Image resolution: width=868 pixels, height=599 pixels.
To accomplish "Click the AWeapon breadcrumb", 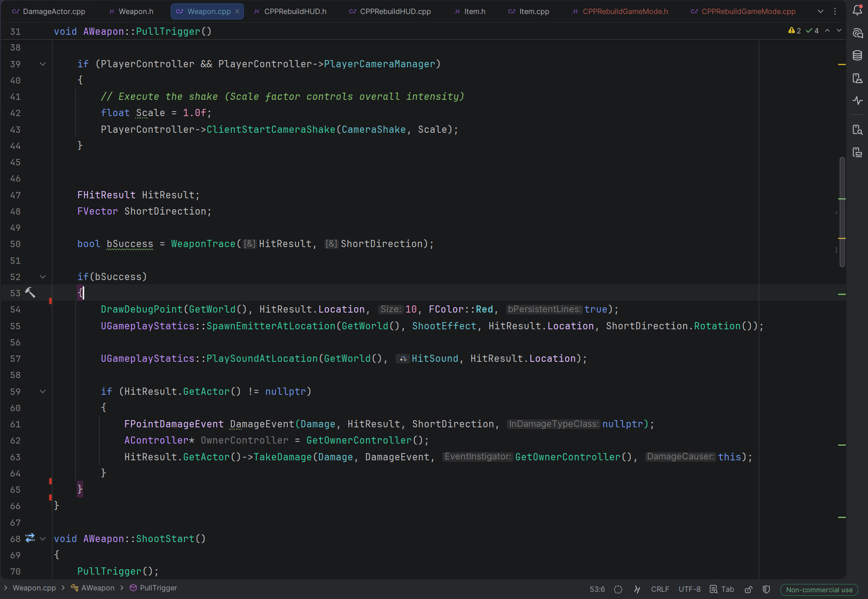I will pos(93,588).
